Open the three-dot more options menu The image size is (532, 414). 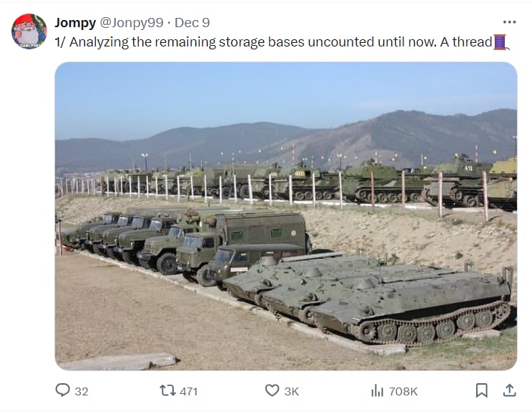pyautogui.click(x=509, y=22)
